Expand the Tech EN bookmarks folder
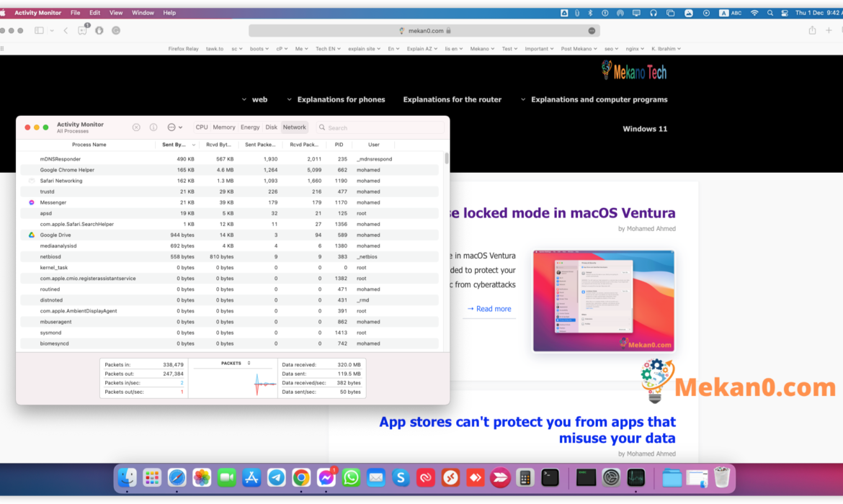The width and height of the screenshot is (843, 504). point(328,48)
